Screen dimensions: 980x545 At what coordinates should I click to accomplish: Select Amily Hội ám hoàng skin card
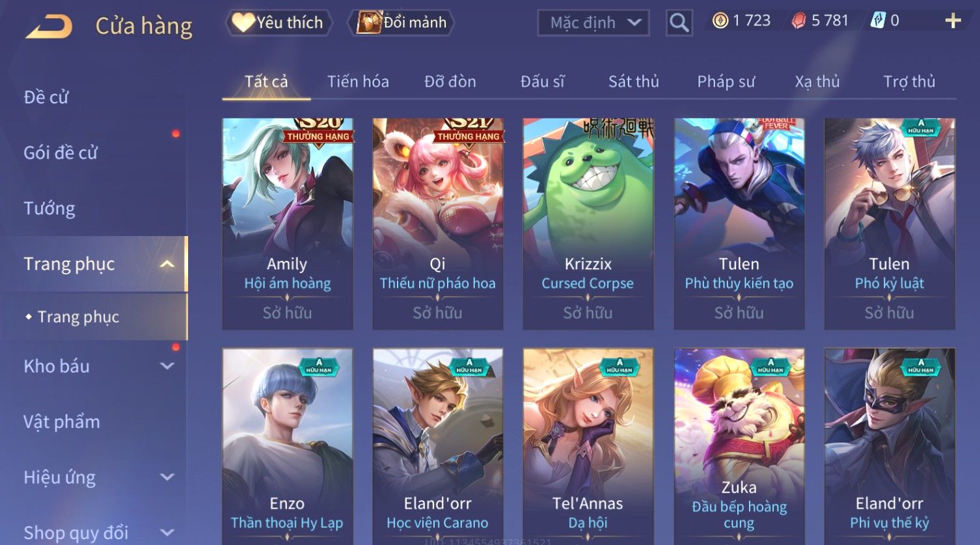(x=288, y=224)
